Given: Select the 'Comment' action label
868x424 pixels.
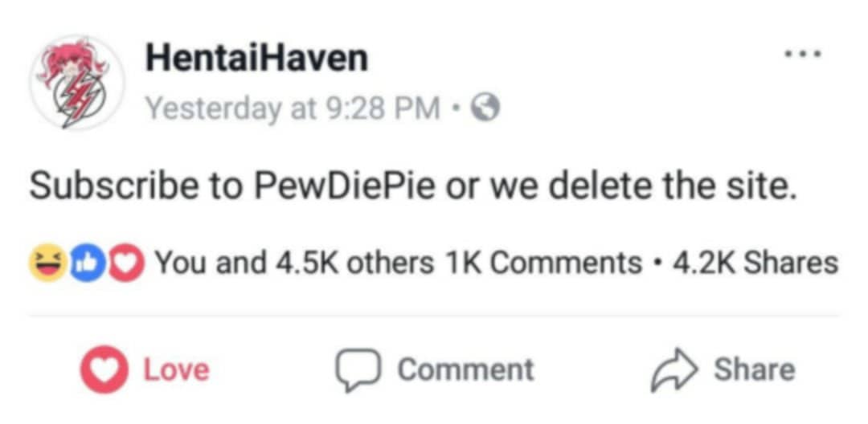Looking at the screenshot, I should point(465,370).
